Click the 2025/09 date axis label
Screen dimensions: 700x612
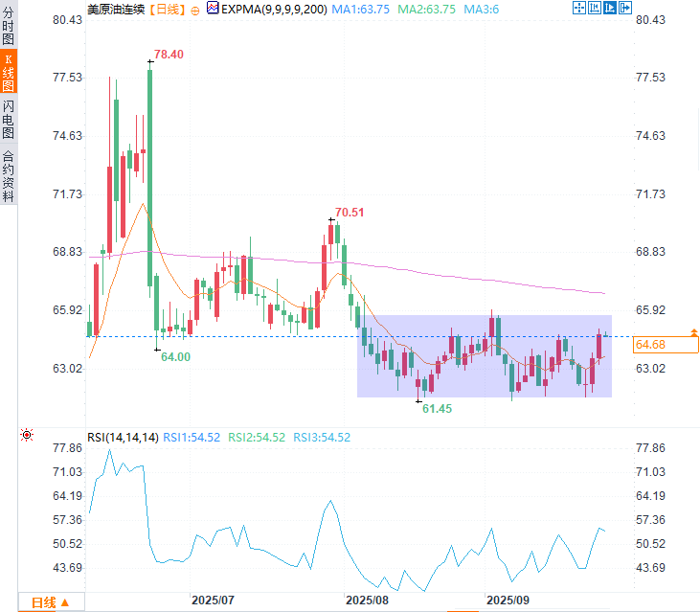click(508, 601)
